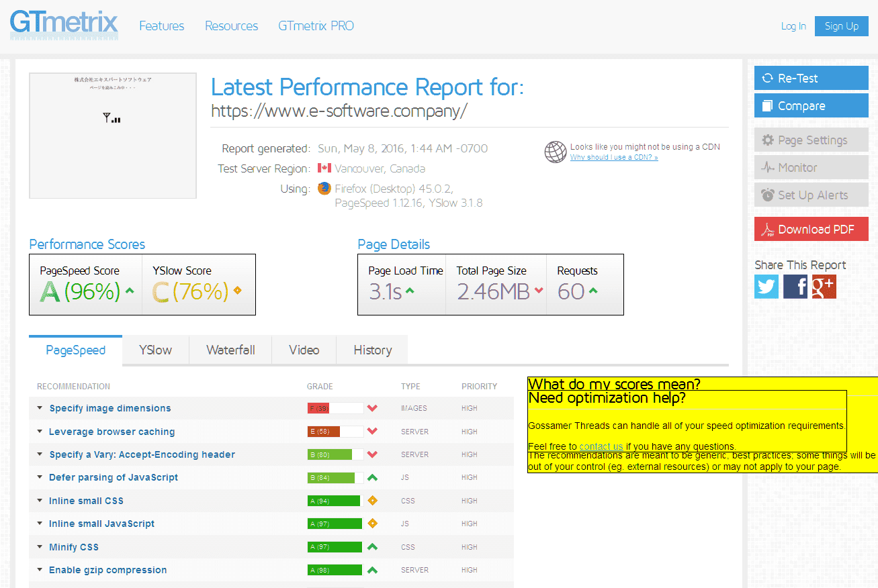
Task: Open Features in top navigation
Action: pos(162,26)
